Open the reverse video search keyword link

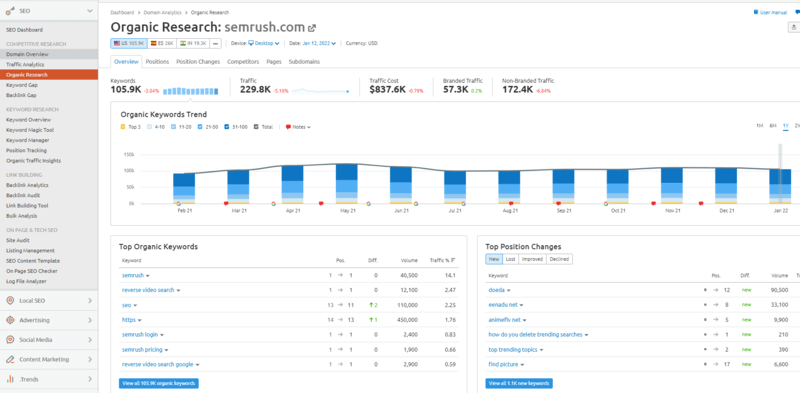pos(148,290)
